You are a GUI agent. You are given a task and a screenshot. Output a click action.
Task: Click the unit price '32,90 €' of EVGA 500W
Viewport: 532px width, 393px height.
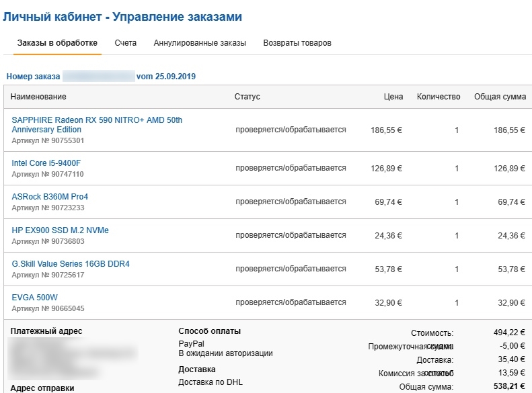tap(388, 302)
